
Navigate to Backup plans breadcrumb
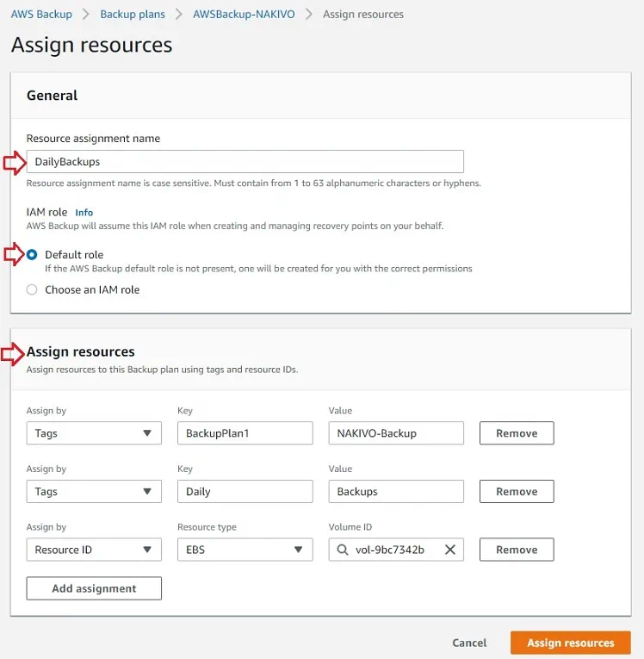(x=133, y=15)
